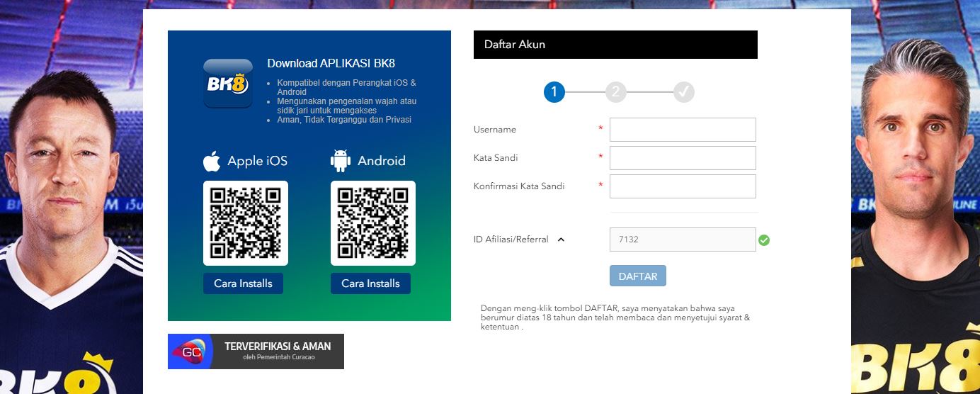Click the ID Afiliasi/Referral label

[x=511, y=240]
